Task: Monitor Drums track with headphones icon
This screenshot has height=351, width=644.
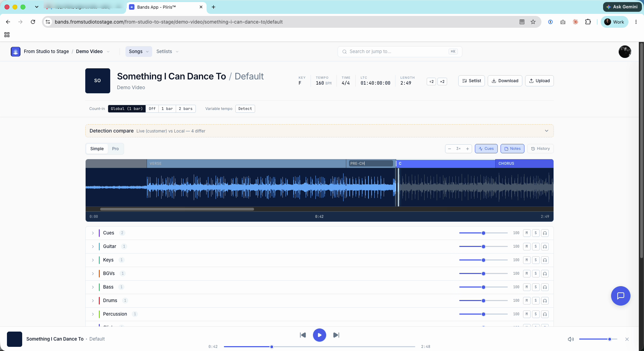Action: [x=545, y=301]
